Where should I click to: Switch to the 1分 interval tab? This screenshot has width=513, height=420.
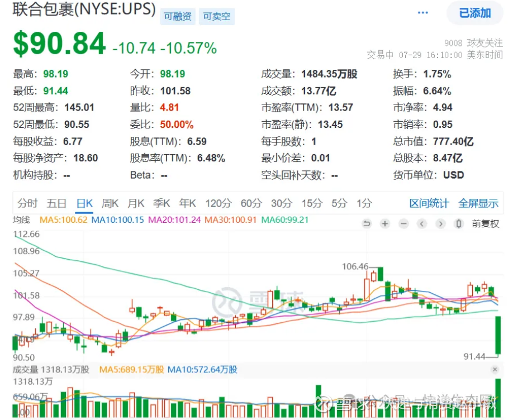point(364,203)
